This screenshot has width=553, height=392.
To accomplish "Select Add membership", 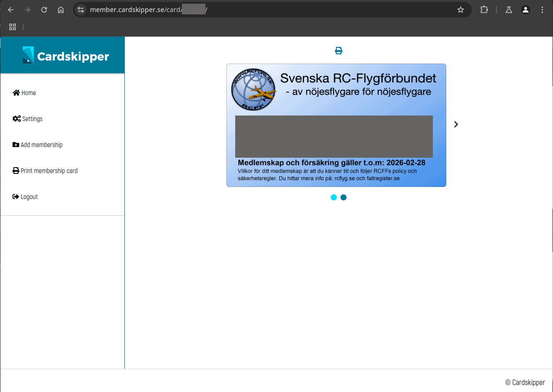I will click(38, 145).
